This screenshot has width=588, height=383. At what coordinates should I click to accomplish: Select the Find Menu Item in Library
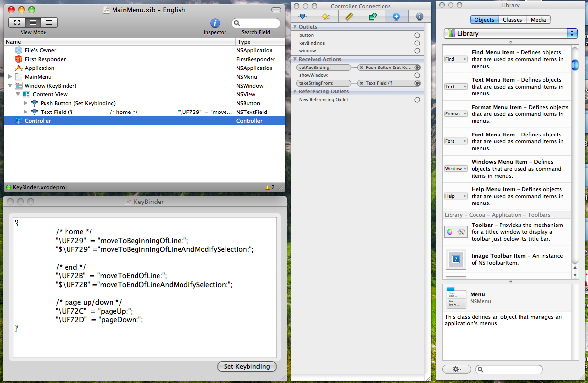coord(507,59)
